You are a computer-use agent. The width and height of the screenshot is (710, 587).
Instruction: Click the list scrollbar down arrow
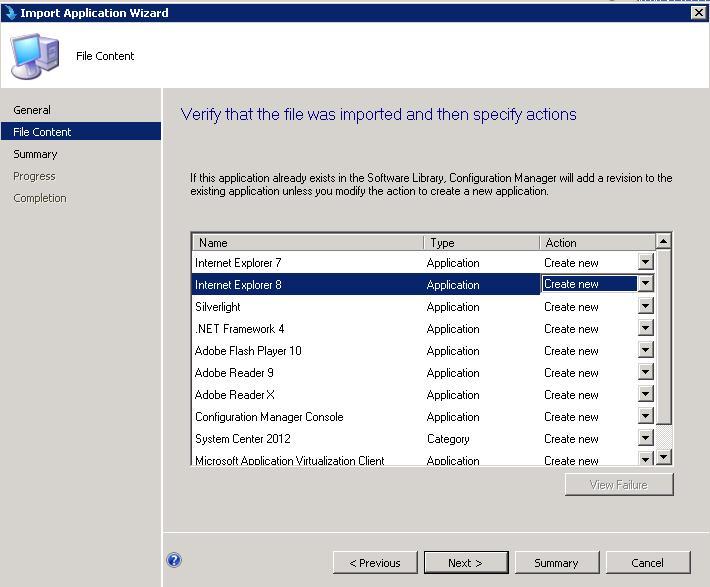[663, 457]
